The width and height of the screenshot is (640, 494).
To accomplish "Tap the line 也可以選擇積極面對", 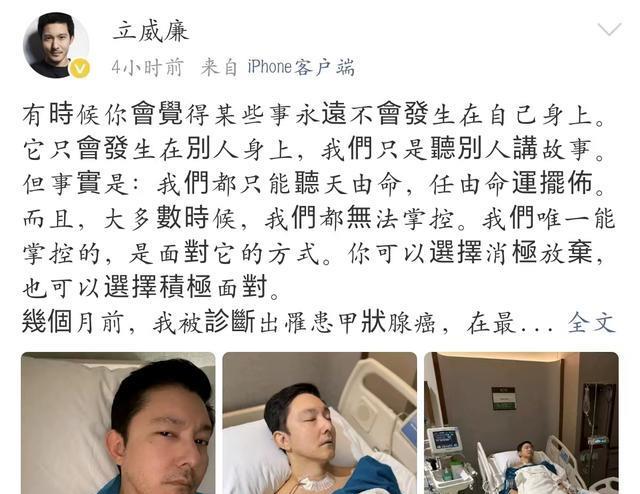I will point(151,288).
